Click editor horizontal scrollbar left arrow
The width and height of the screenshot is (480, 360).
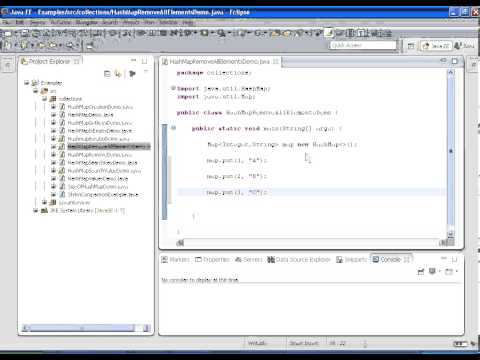coord(180,243)
